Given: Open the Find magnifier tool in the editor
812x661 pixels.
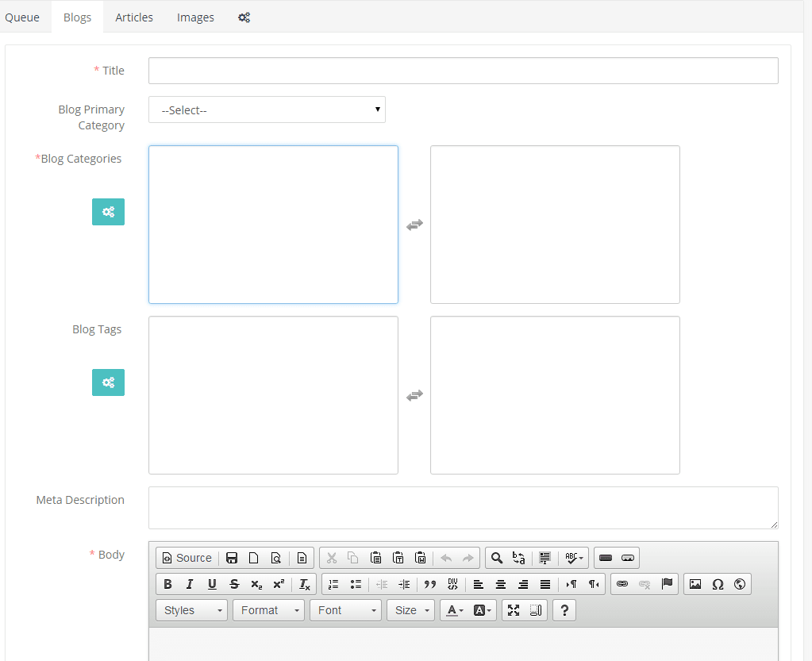Looking at the screenshot, I should click(497, 558).
